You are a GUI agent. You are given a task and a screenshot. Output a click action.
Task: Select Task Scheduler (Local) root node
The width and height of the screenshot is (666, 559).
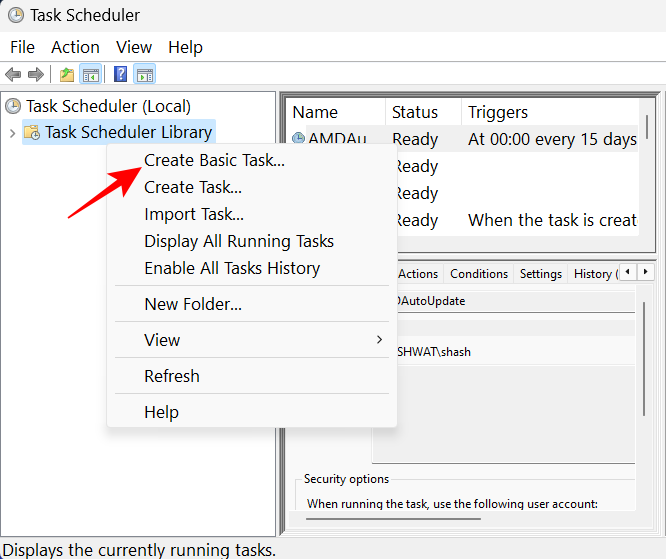(108, 106)
